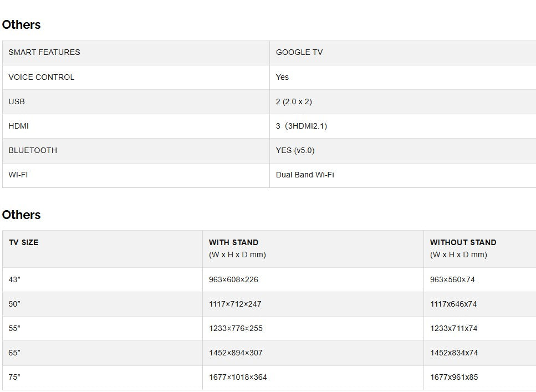Screen dimensions: 536x392
Task: Click the TV SIZE column header
Action: click(x=23, y=242)
